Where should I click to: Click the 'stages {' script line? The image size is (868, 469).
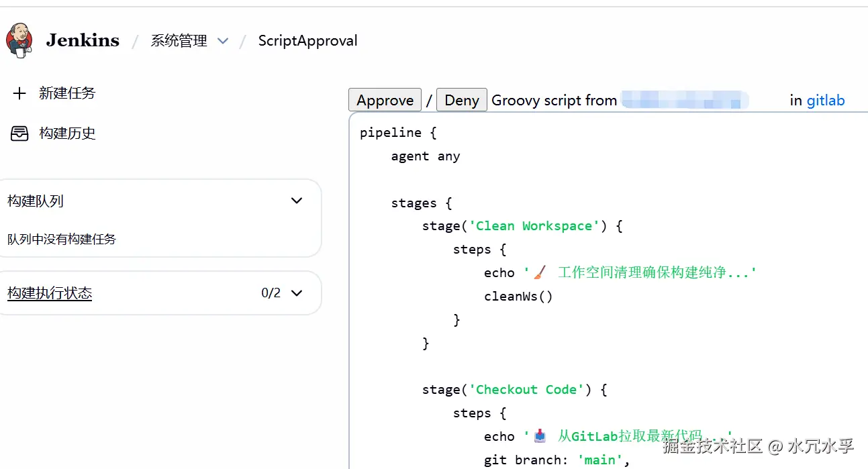[422, 203]
